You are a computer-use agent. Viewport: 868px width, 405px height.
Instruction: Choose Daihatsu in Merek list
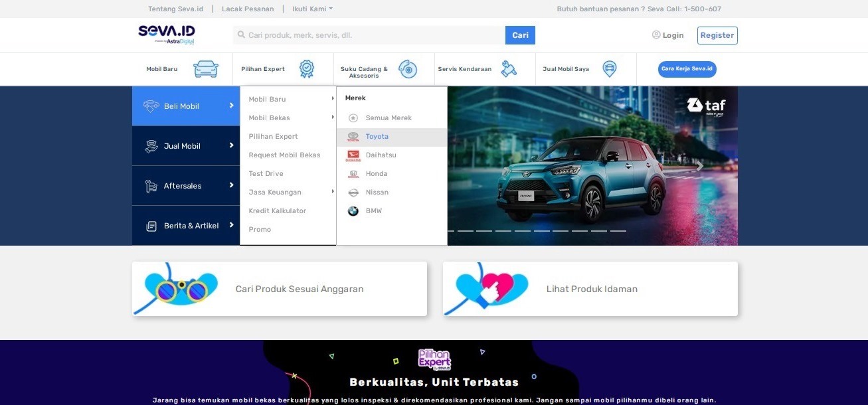click(x=392, y=155)
